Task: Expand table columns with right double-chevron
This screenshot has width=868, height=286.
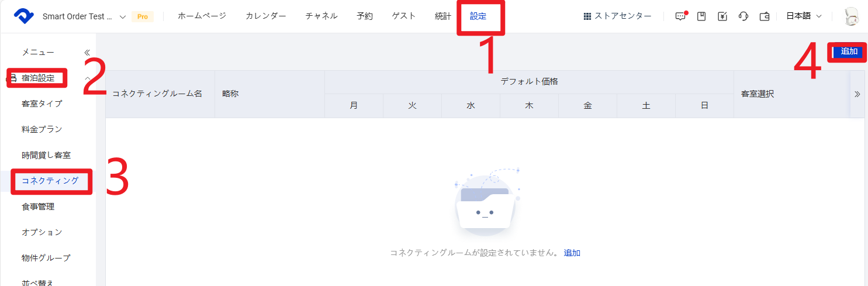Action: (857, 94)
